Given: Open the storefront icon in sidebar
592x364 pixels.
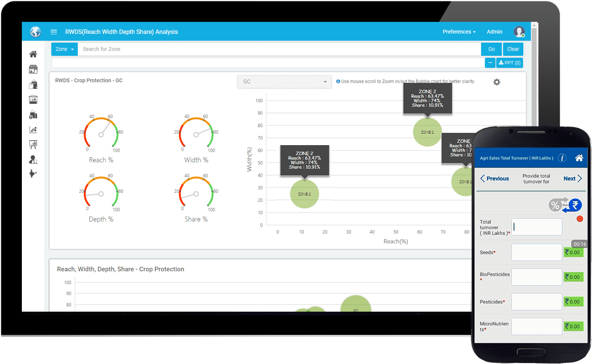Looking at the screenshot, I should [x=33, y=69].
